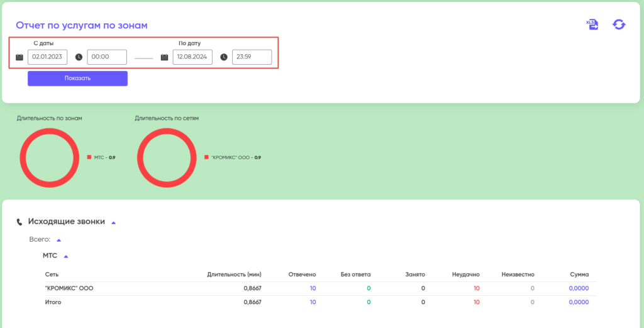Click the start time field 00:00
The height and width of the screenshot is (328, 644).
point(107,57)
